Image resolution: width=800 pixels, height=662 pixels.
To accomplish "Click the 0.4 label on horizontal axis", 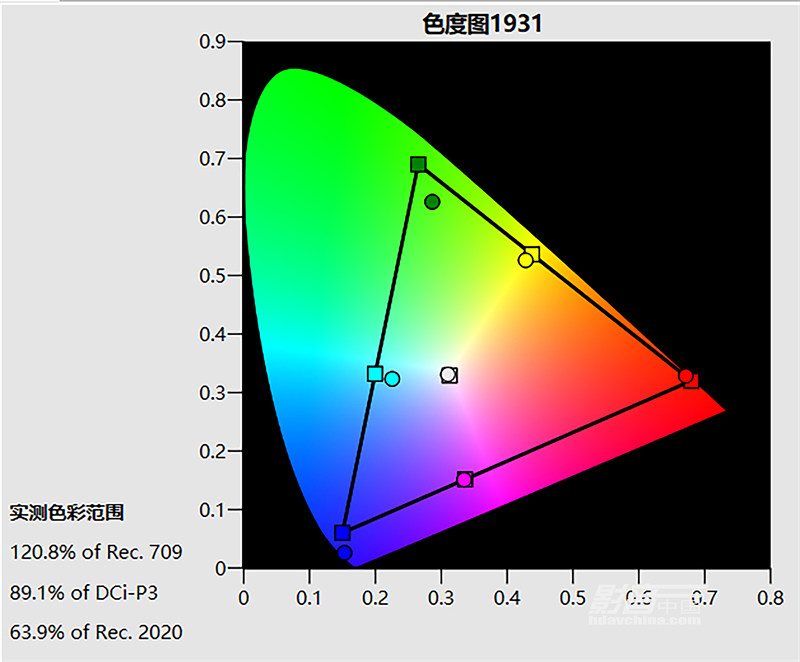I will [x=507, y=598].
